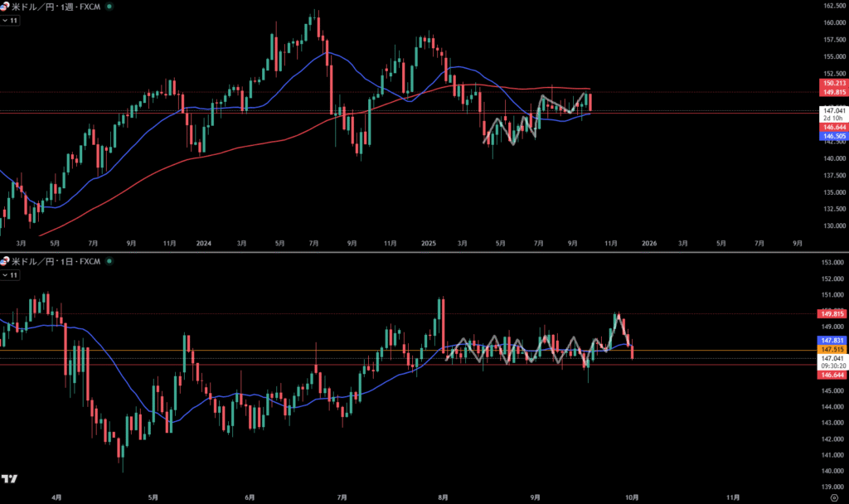
Task: Open chart settings via the hexagon gear icon
Action: pyautogui.click(x=833, y=497)
